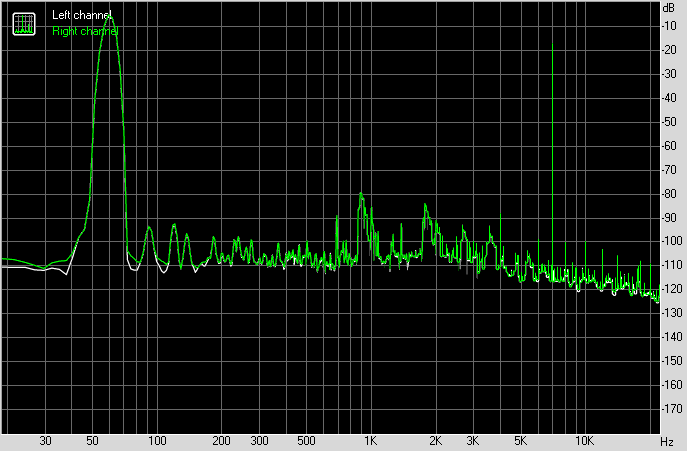Click the '50' frequency axis label
This screenshot has width=687, height=451.
(x=92, y=441)
